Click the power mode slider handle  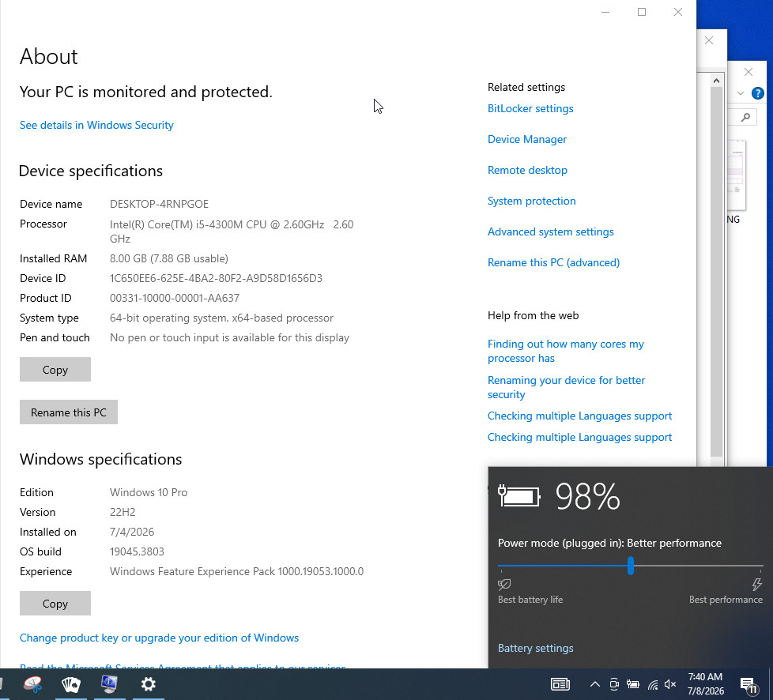pyautogui.click(x=631, y=566)
